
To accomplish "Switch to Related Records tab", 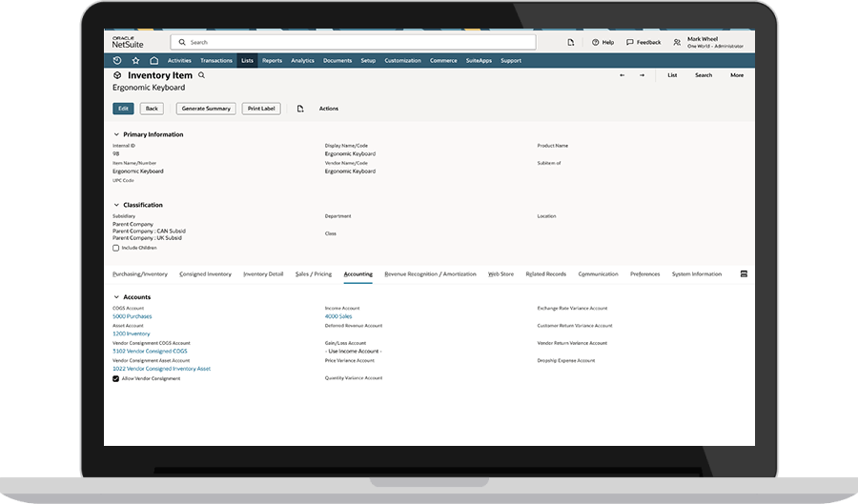I will [545, 274].
